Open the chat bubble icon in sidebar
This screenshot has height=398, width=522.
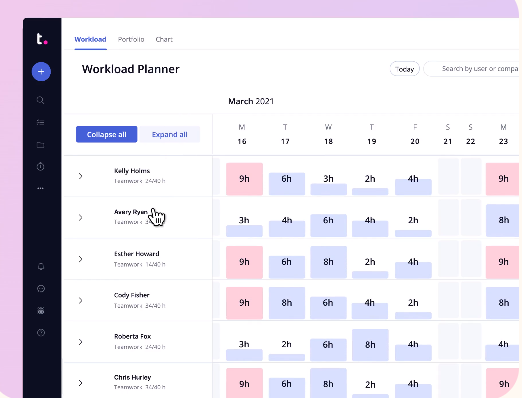41,289
